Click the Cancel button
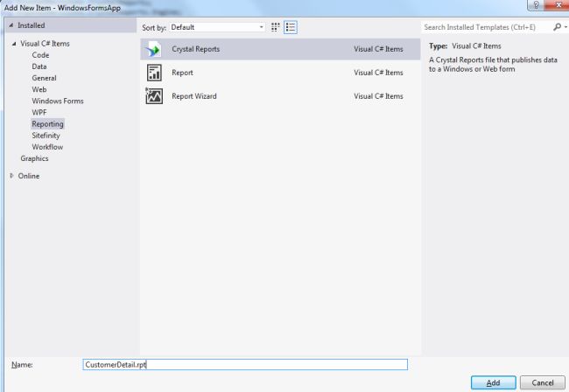This screenshot has height=392, width=569. coord(543,382)
